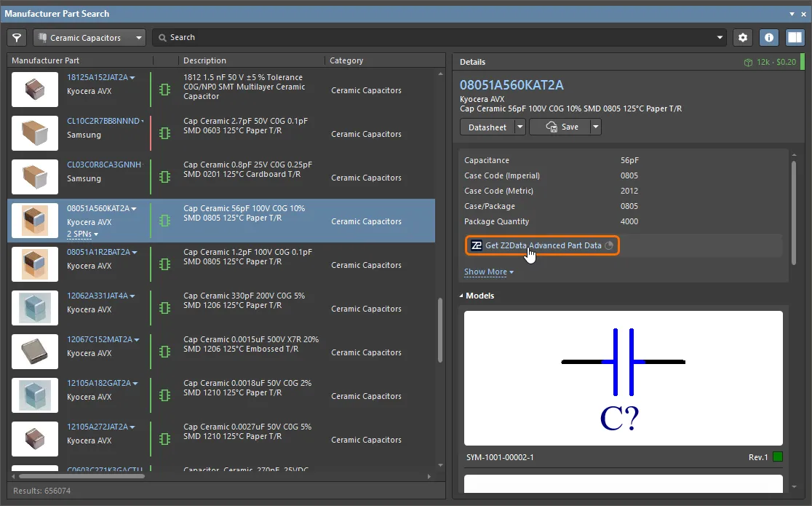
Task: Click Get Z2Data Advanced Part Data
Action: (x=543, y=245)
